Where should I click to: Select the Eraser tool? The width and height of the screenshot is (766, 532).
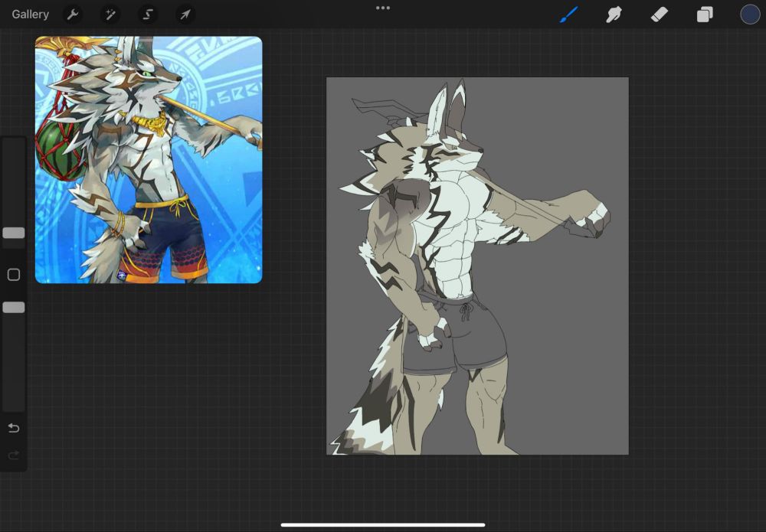(x=659, y=15)
